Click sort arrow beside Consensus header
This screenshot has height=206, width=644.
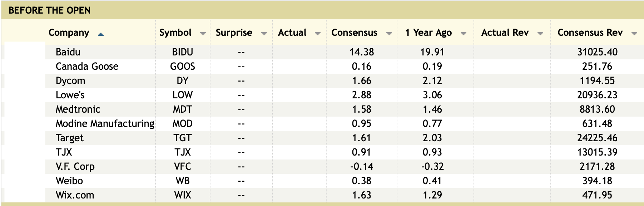click(x=389, y=34)
